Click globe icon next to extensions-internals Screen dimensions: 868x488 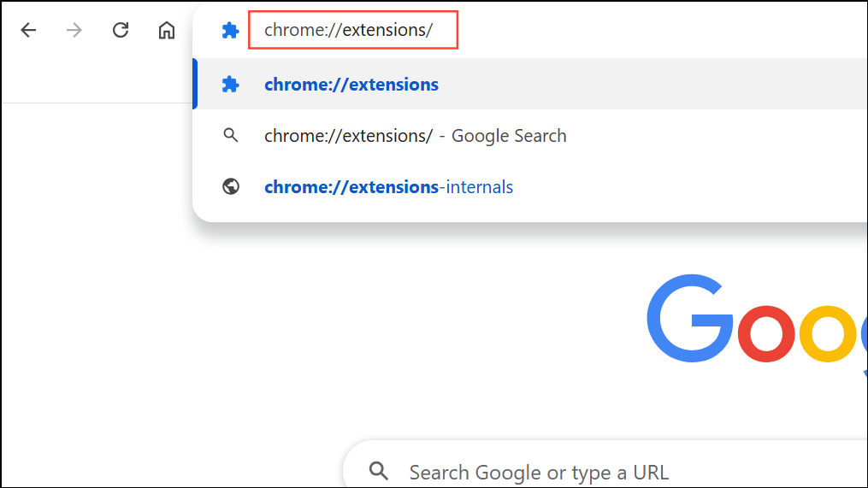230,186
